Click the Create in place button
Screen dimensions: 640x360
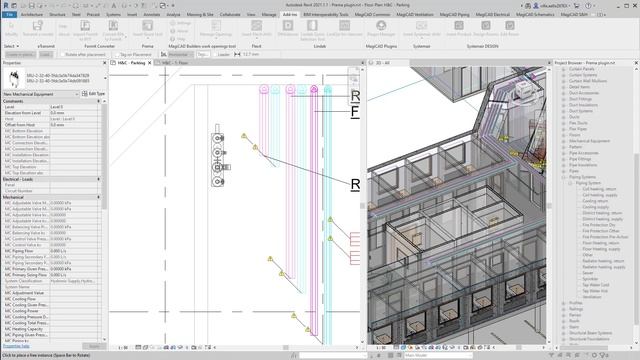(20, 54)
